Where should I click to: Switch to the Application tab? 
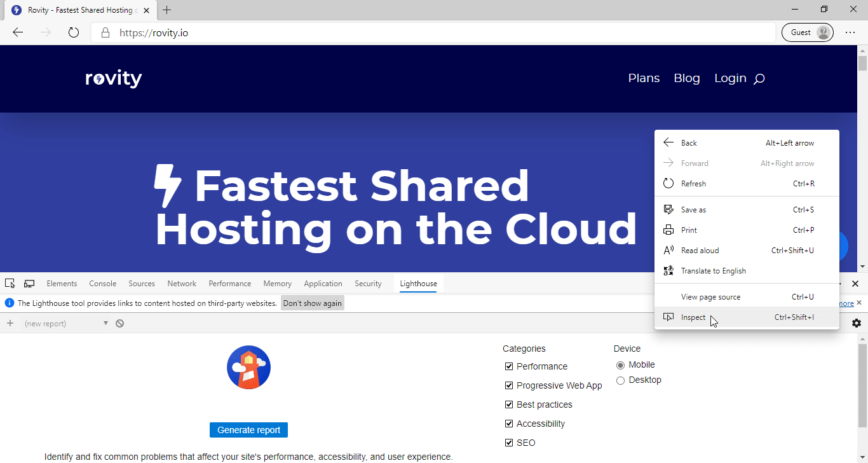click(323, 284)
